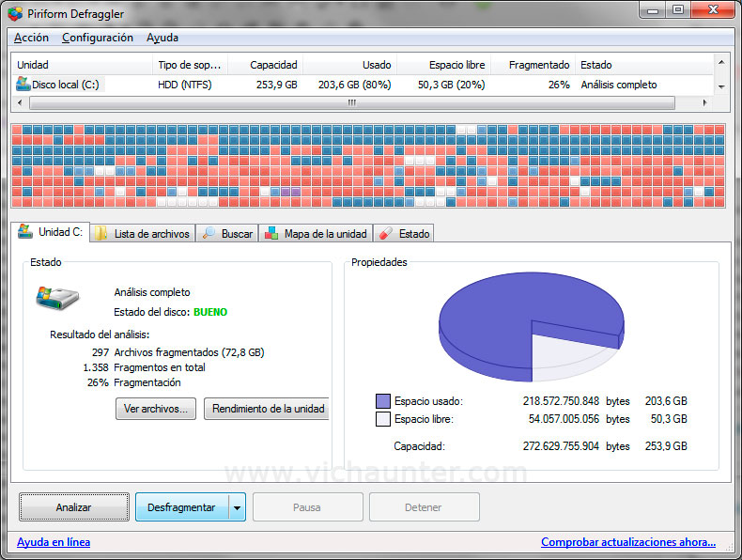
Task: Click Rendimiento de la unidad button
Action: pos(267,409)
